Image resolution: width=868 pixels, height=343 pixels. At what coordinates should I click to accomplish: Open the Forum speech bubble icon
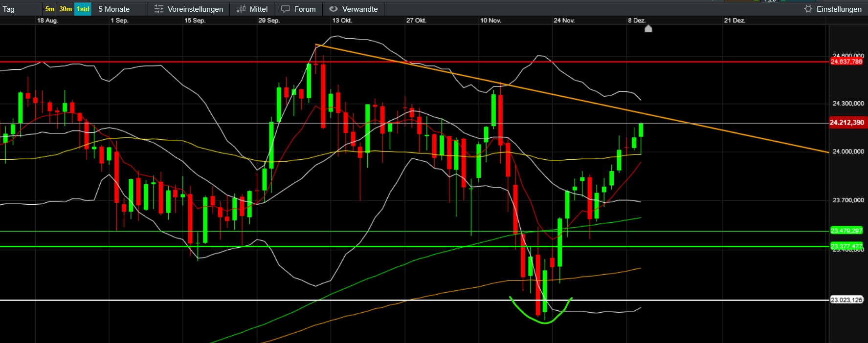[x=286, y=9]
